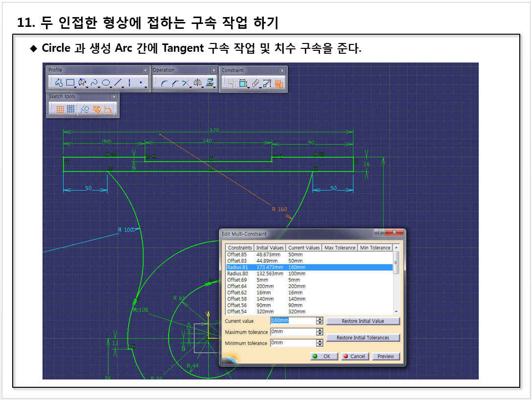The image size is (532, 400).
Task: Toggle Snap to Point in Sketch tools
Action: pyautogui.click(x=71, y=110)
